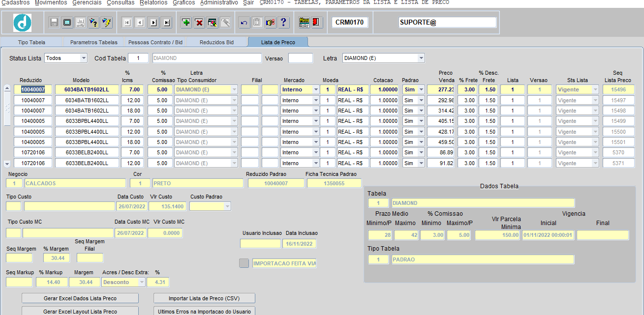Click Seq Lista Preco cell 15500
Image resolution: width=644 pixels, height=315 pixels.
click(x=618, y=132)
